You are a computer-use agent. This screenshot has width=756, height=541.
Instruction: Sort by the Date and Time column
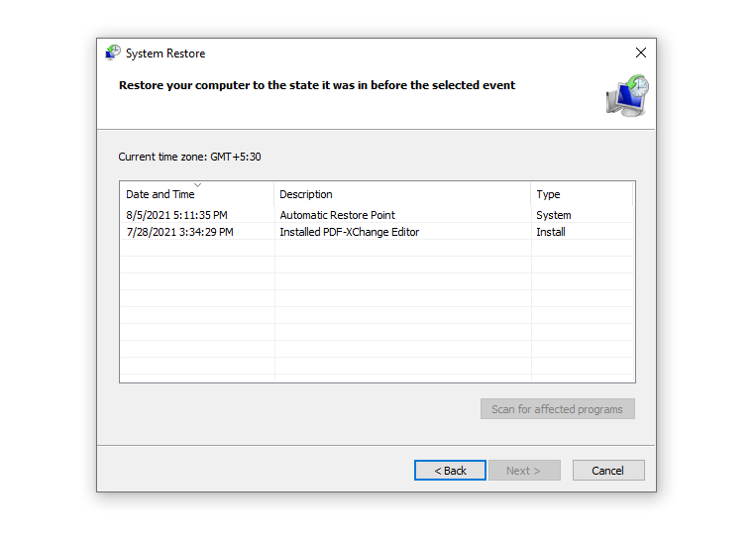click(x=161, y=195)
